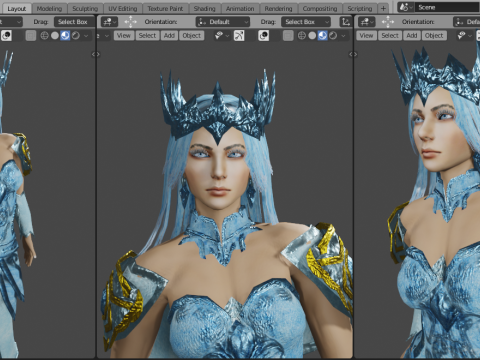Toggle the left viewport region arrows
Image resolution: width=480 pixels, height=360 pixels.
[x=95, y=54]
